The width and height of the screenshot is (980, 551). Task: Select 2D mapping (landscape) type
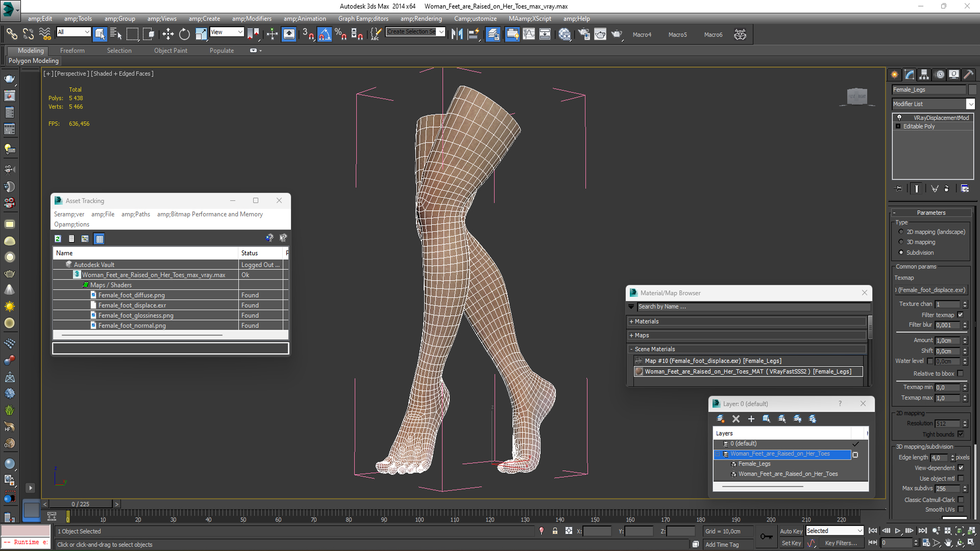(901, 232)
